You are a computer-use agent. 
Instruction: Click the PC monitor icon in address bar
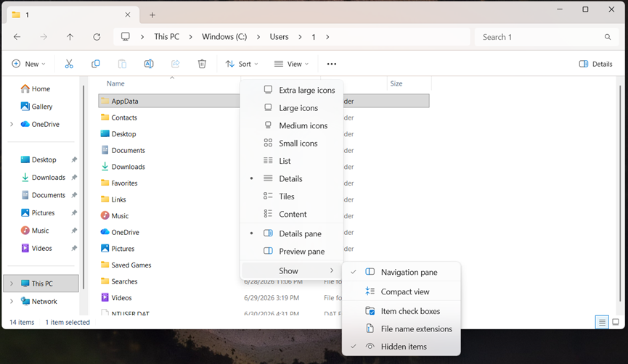click(x=126, y=36)
